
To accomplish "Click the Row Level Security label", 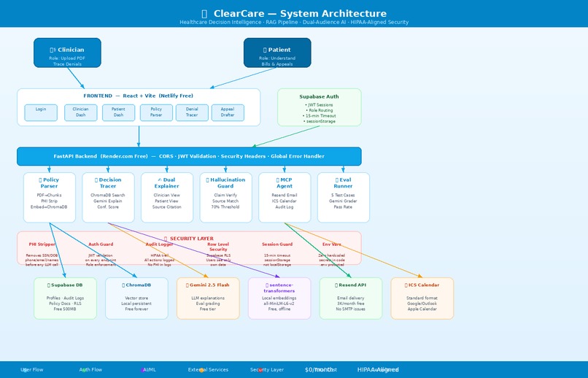I will (x=218, y=247).
